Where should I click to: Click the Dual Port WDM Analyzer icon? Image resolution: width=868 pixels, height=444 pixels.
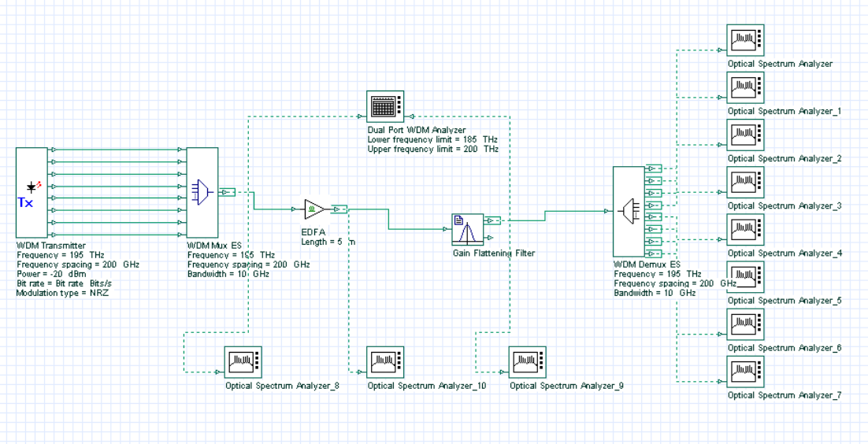click(x=385, y=107)
